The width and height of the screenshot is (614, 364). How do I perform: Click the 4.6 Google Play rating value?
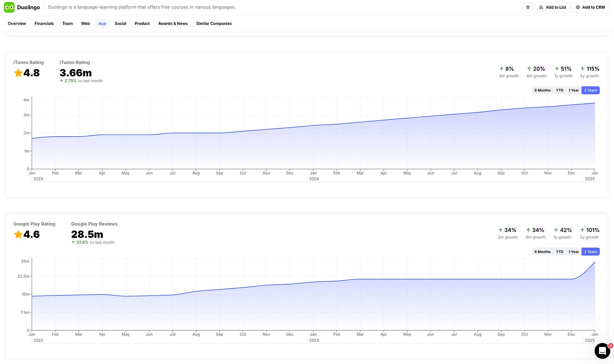click(32, 235)
